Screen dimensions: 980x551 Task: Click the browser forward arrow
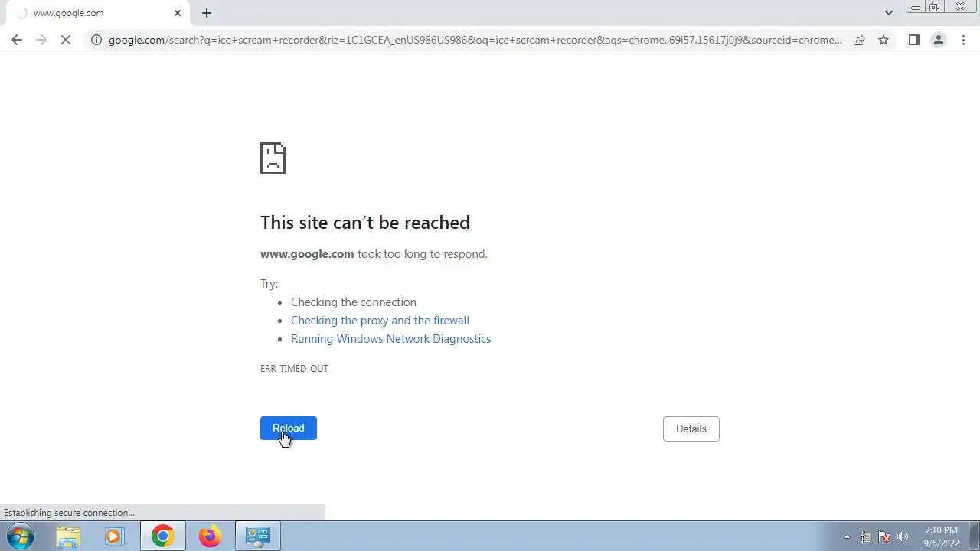[41, 40]
